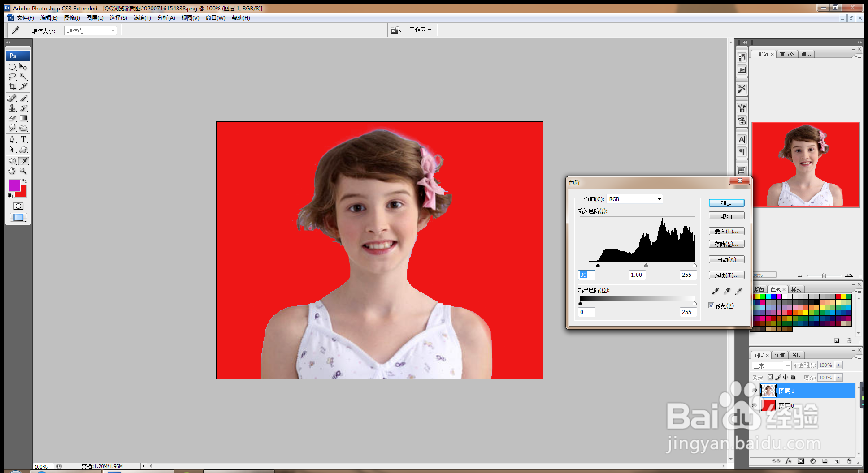Click the Navigator zoom slider
The width and height of the screenshot is (868, 473).
tap(824, 275)
